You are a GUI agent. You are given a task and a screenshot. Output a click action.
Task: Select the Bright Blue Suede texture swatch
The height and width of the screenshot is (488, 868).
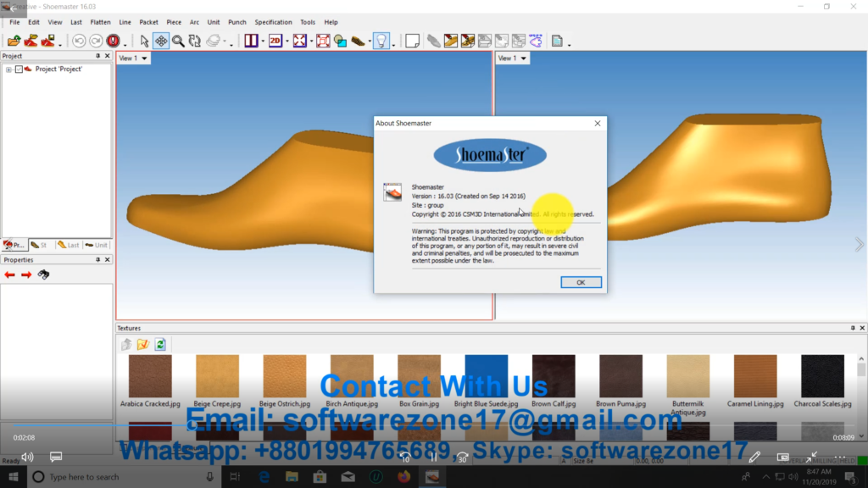486,375
